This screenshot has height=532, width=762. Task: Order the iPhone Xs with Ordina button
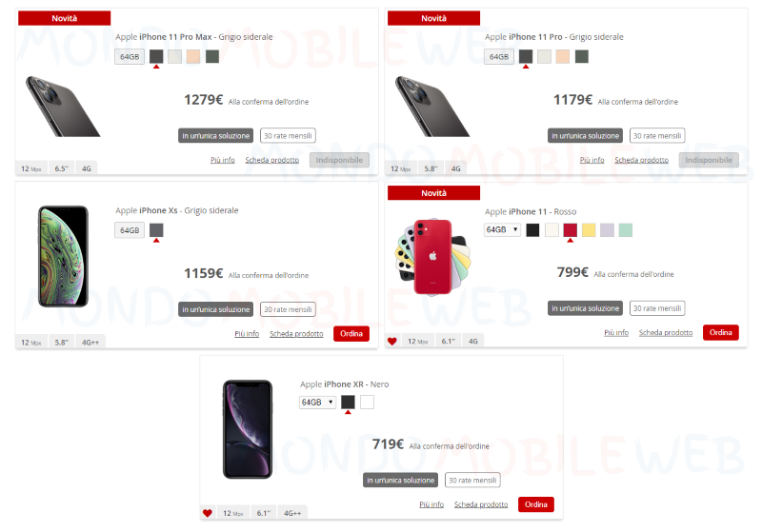(351, 334)
